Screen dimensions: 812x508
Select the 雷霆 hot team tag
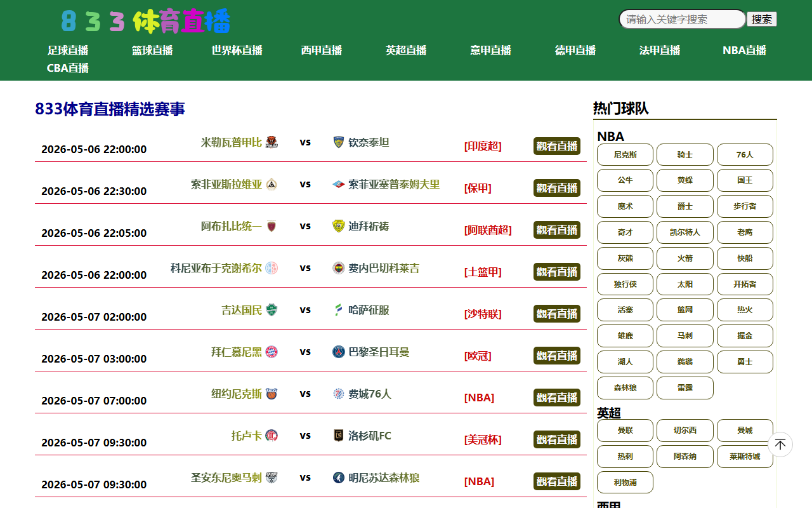pyautogui.click(x=685, y=388)
